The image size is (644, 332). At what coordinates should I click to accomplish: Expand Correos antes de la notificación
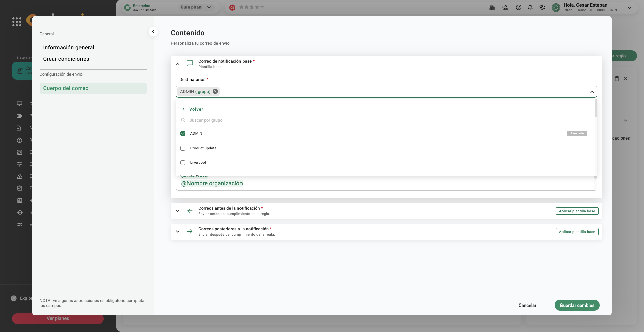(x=178, y=211)
